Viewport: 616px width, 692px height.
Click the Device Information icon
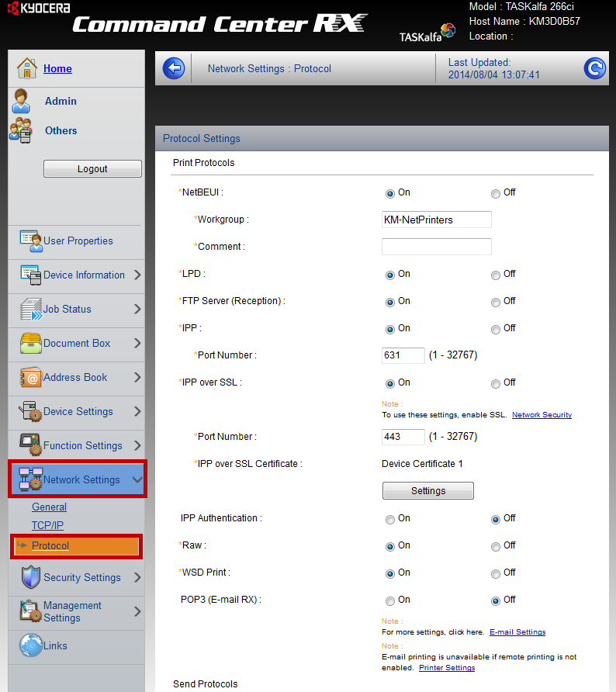pyautogui.click(x=31, y=275)
